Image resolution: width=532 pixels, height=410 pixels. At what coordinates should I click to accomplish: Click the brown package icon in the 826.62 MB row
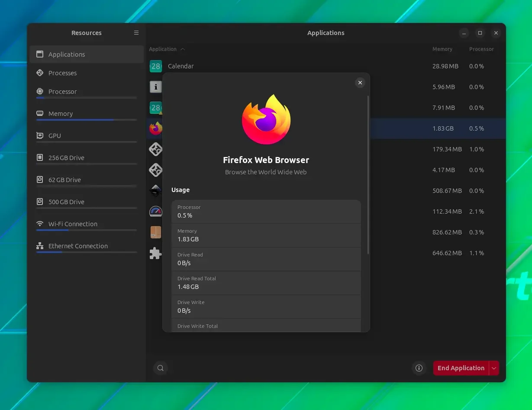(155, 232)
